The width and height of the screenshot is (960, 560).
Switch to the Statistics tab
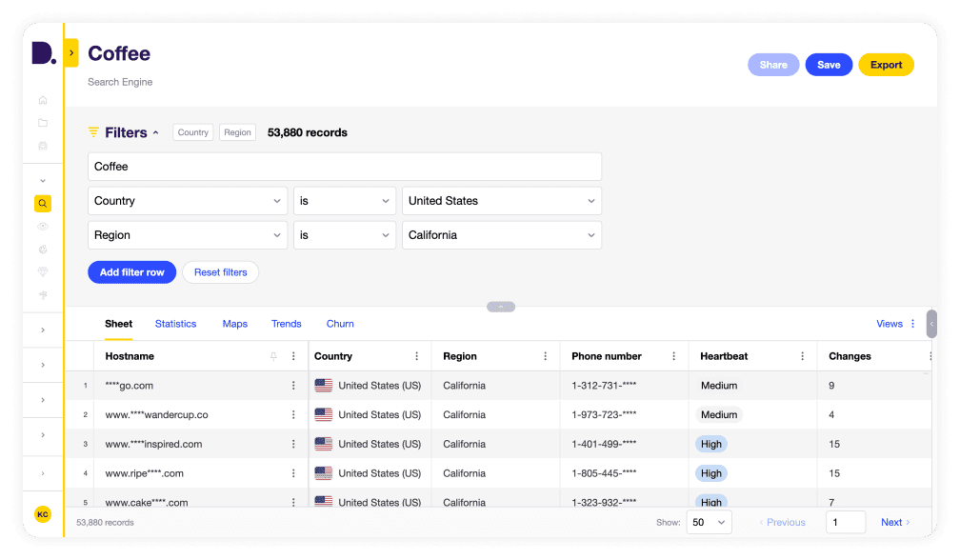tap(175, 324)
